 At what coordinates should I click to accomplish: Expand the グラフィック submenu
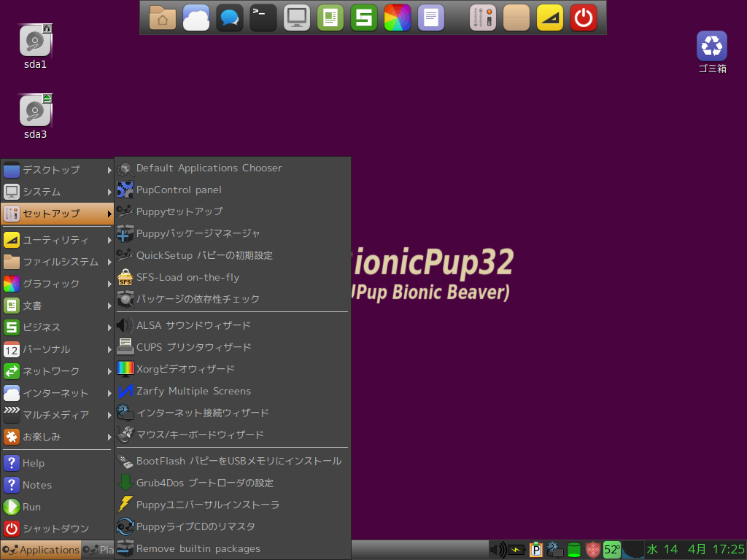tap(57, 284)
